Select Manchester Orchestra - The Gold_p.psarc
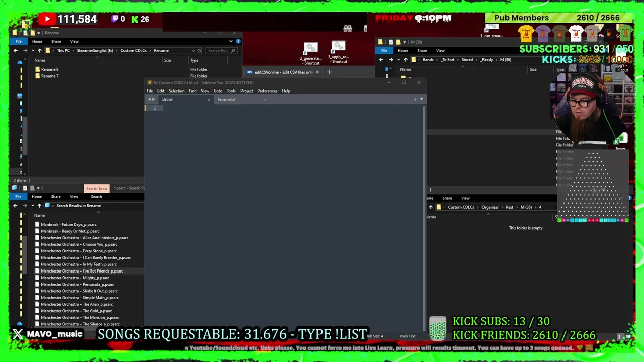Viewport: 644px width, 362px height. pos(76,311)
